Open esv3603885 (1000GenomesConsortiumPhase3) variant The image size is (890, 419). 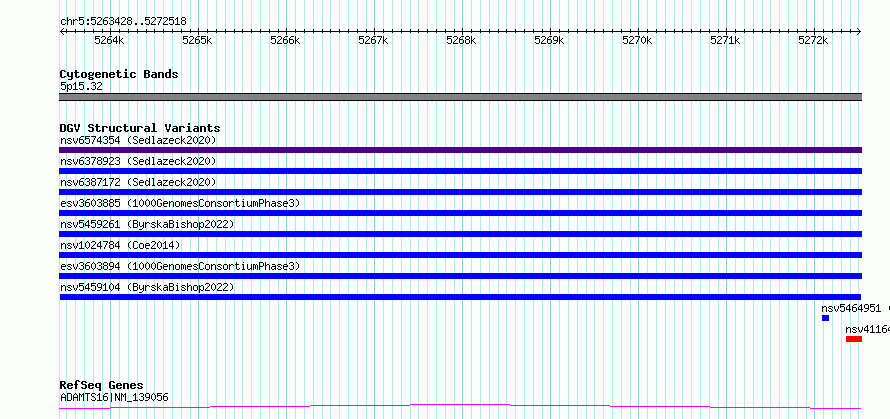click(x=180, y=203)
